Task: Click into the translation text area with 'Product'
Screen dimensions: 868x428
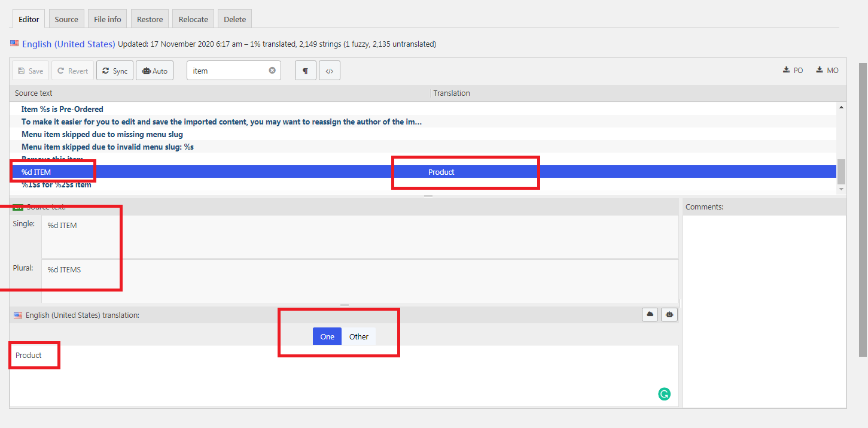Action: (x=344, y=376)
